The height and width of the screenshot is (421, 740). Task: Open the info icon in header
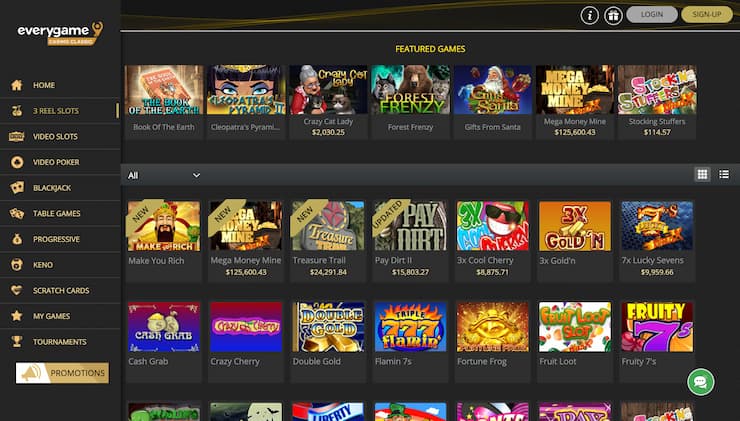click(589, 16)
